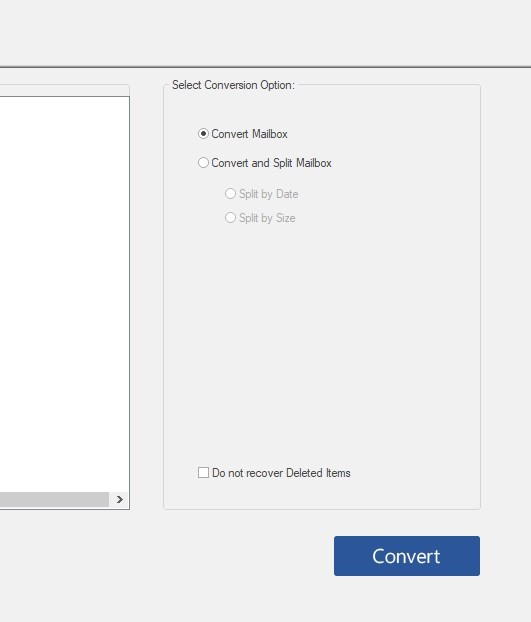Click the header strip above the white list
531x622 pixels.
coord(64,90)
